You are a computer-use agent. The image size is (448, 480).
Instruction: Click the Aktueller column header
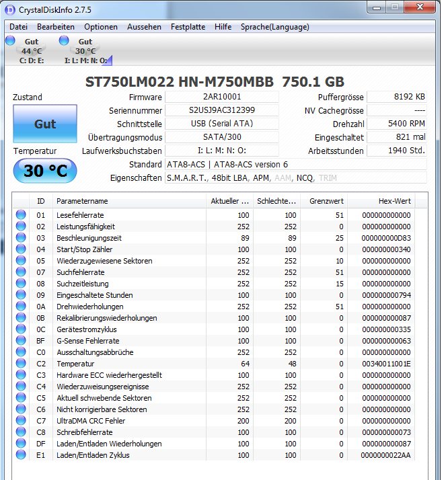coord(229,201)
